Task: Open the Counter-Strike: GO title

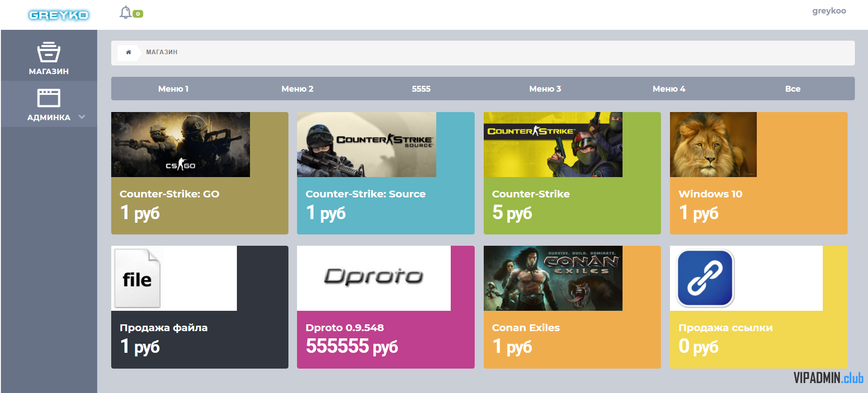Action: click(x=169, y=194)
